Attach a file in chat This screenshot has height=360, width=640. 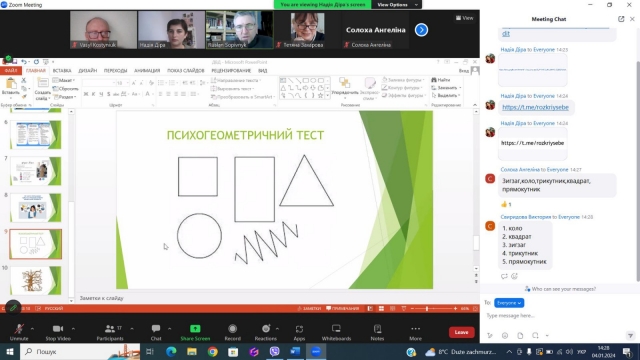(x=520, y=336)
